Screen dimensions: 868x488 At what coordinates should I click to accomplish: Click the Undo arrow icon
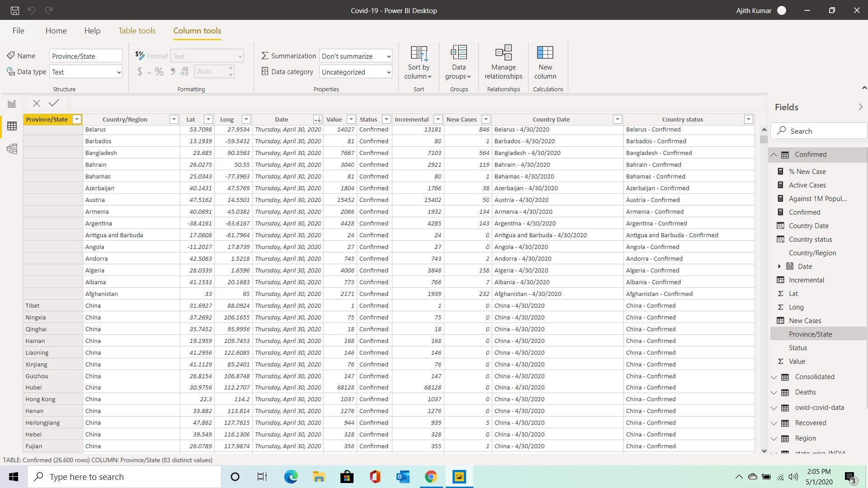point(32,10)
